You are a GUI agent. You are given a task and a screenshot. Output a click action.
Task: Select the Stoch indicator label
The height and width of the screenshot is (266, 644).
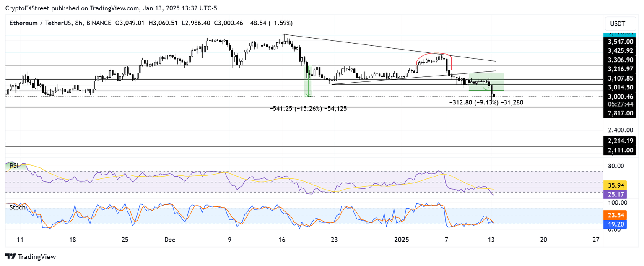tap(17, 207)
